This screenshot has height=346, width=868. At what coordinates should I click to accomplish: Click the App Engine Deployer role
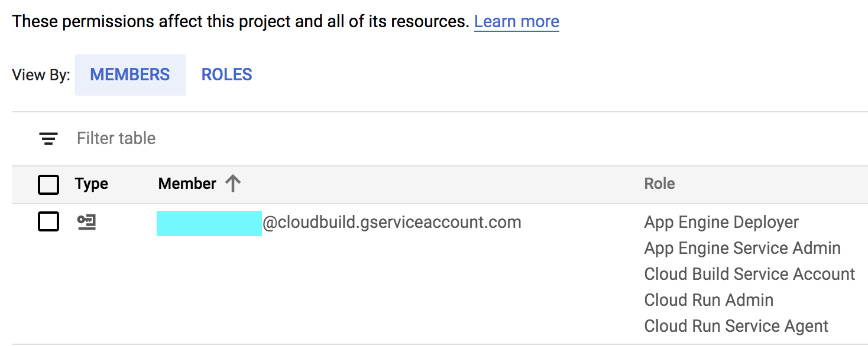[721, 223]
